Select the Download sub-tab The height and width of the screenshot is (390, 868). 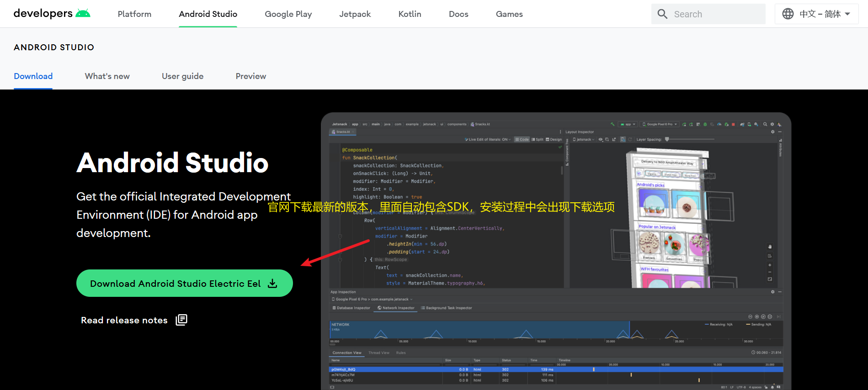[x=33, y=76]
